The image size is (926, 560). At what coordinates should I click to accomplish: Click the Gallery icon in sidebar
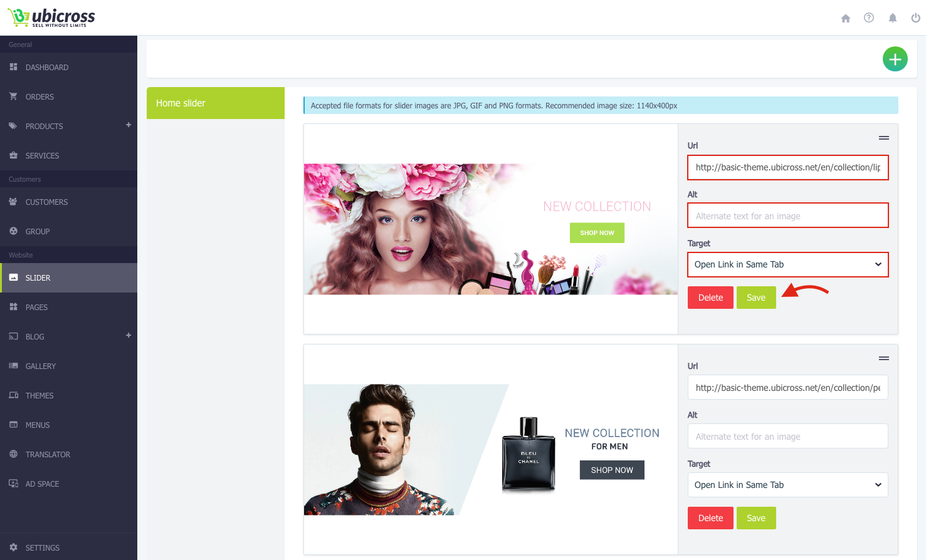pos(13,365)
